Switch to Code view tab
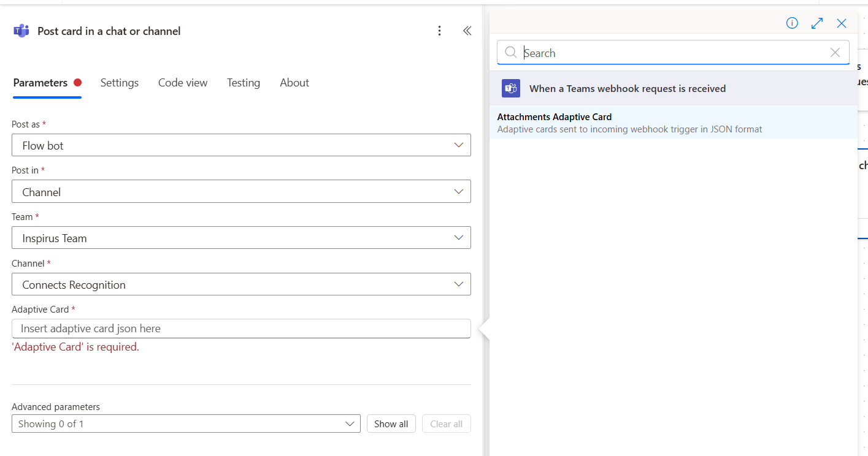The height and width of the screenshot is (456, 868). 183,83
